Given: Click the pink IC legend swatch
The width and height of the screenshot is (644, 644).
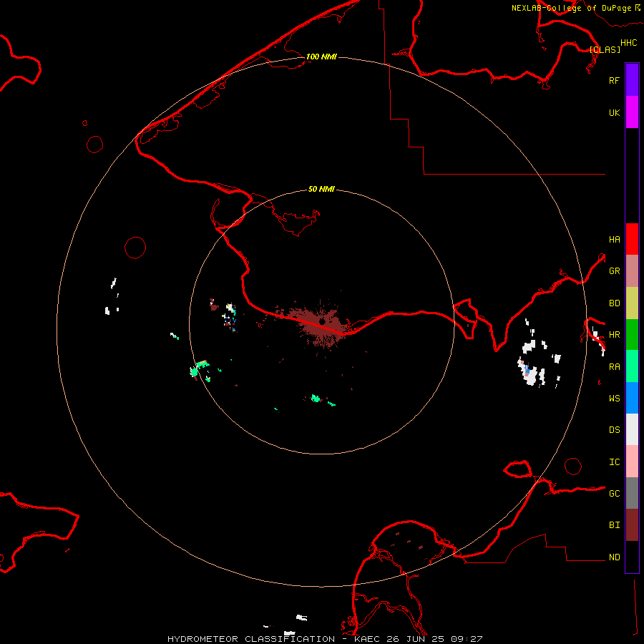Looking at the screenshot, I should point(632,462).
